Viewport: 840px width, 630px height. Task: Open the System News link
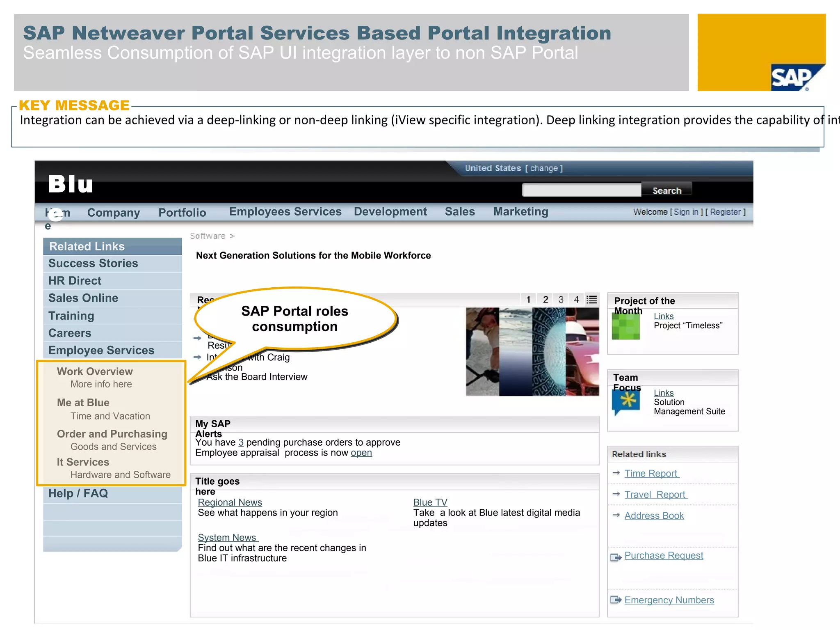pos(228,538)
